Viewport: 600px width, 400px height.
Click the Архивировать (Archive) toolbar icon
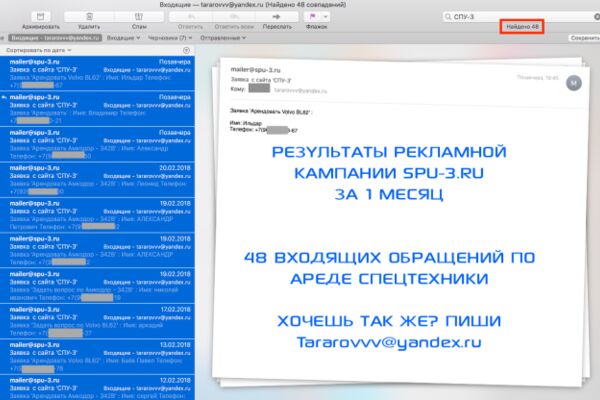(40, 16)
